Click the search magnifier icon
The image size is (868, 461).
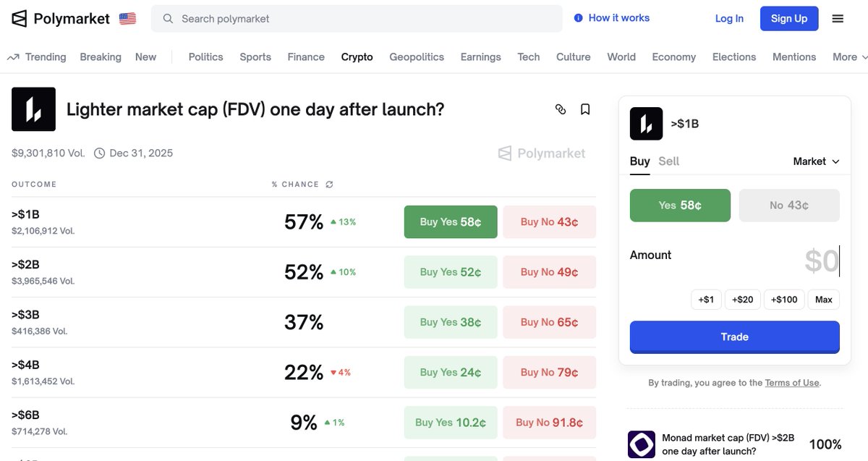(168, 19)
